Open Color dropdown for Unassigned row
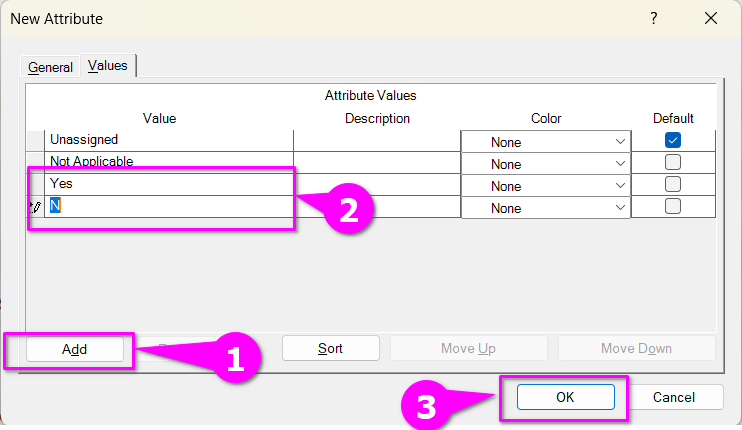The width and height of the screenshot is (742, 430). pos(620,142)
